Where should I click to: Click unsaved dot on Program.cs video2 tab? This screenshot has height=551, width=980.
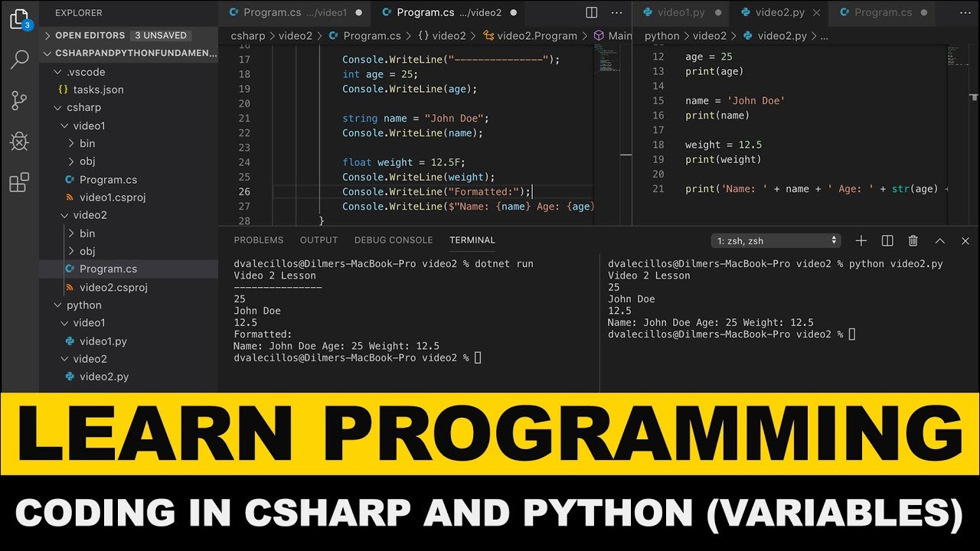[513, 12]
